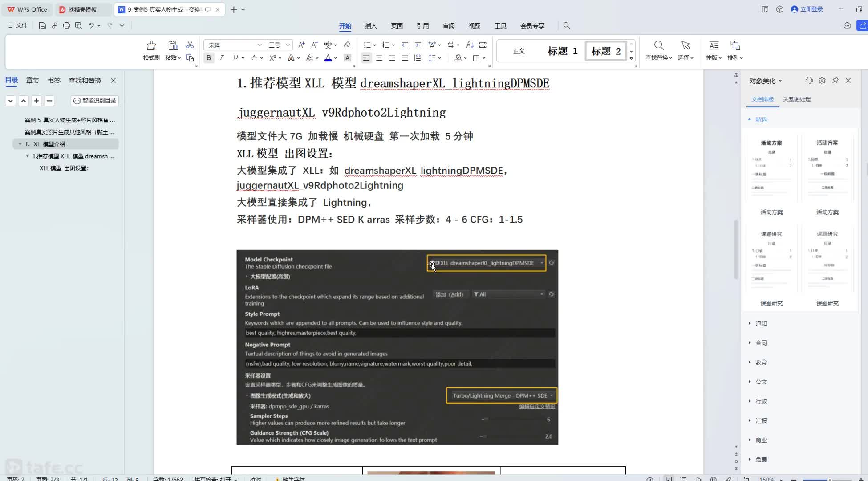Apply the 标题 1 heading style
The height and width of the screenshot is (481, 868).
click(x=562, y=51)
